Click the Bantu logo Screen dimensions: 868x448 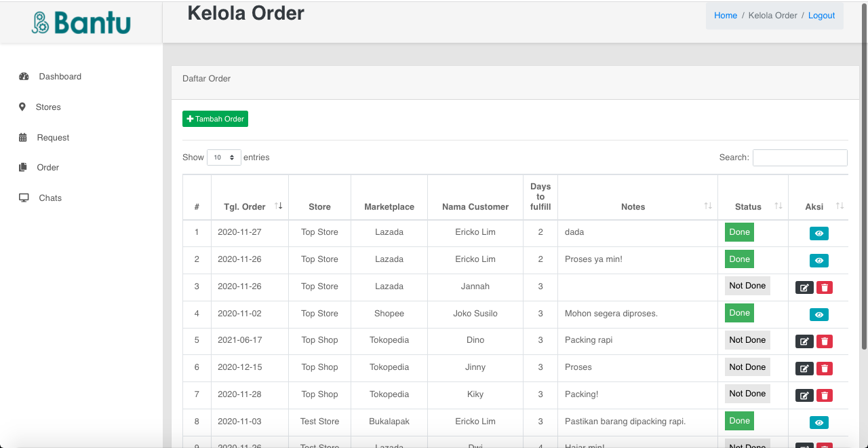pyautogui.click(x=81, y=22)
